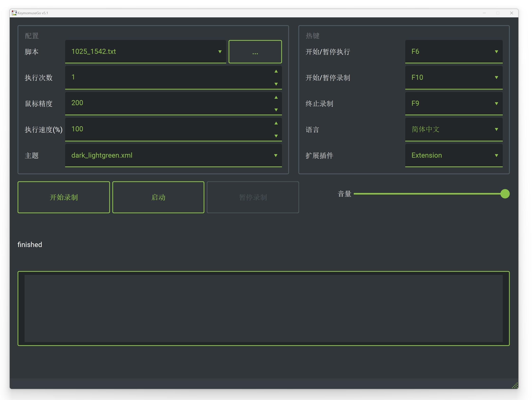The width and height of the screenshot is (532, 400).
Task: Close the KeymomuseGo window
Action: [x=511, y=13]
